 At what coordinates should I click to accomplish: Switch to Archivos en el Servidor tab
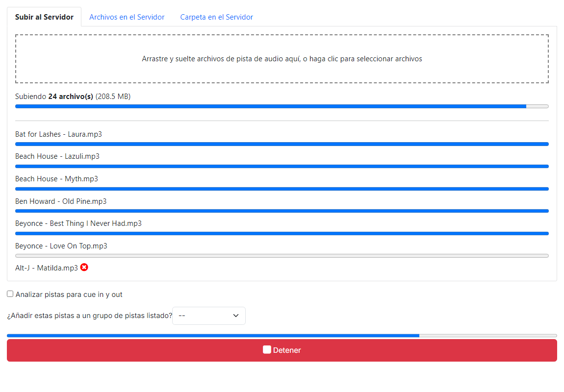(x=127, y=17)
